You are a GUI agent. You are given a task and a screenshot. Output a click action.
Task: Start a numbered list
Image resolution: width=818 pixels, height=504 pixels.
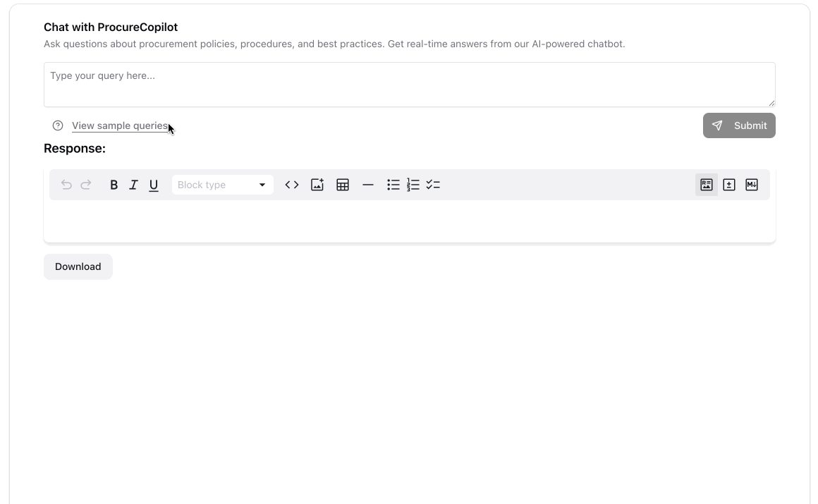click(413, 185)
